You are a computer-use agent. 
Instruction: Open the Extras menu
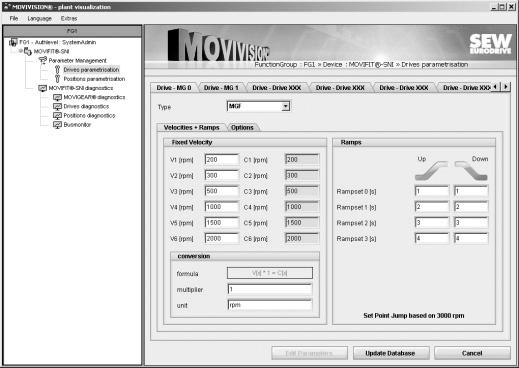(69, 18)
